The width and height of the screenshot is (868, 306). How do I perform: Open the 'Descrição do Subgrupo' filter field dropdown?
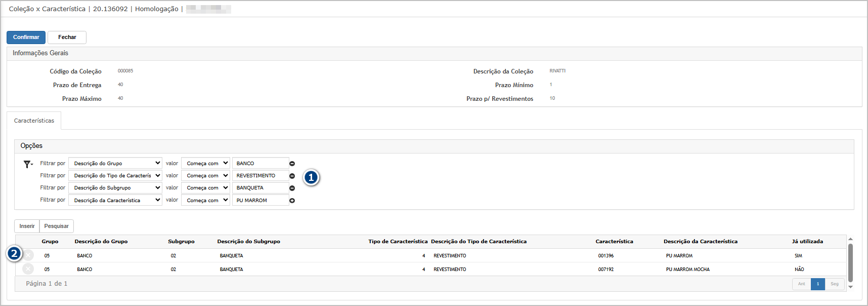[x=115, y=187]
